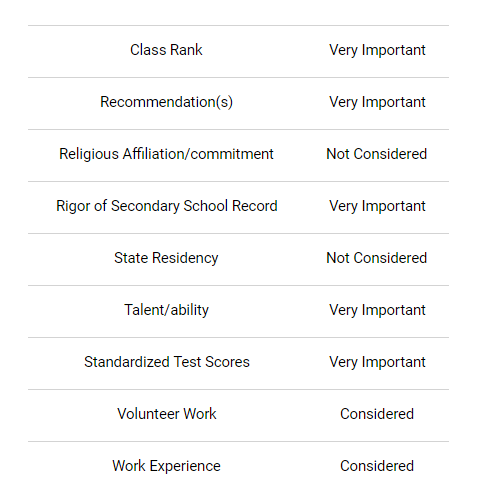Click the Recommendation(s) row label
Viewport: 480px width, 496px height.
pyautogui.click(x=166, y=102)
